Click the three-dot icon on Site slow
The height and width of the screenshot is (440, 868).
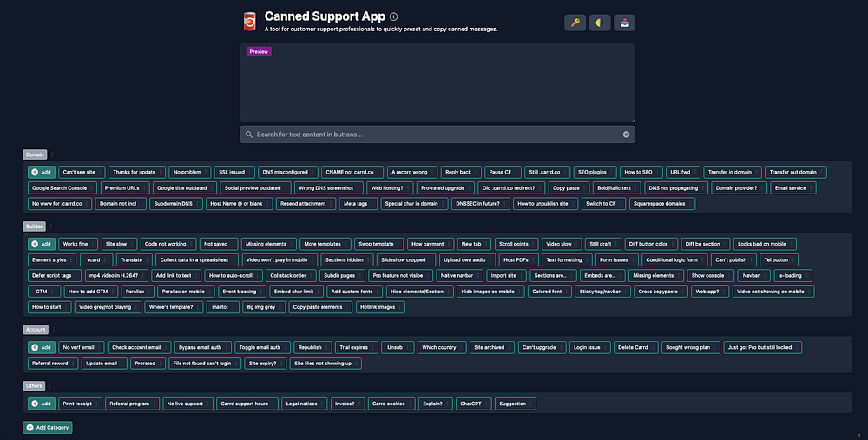tap(132, 244)
